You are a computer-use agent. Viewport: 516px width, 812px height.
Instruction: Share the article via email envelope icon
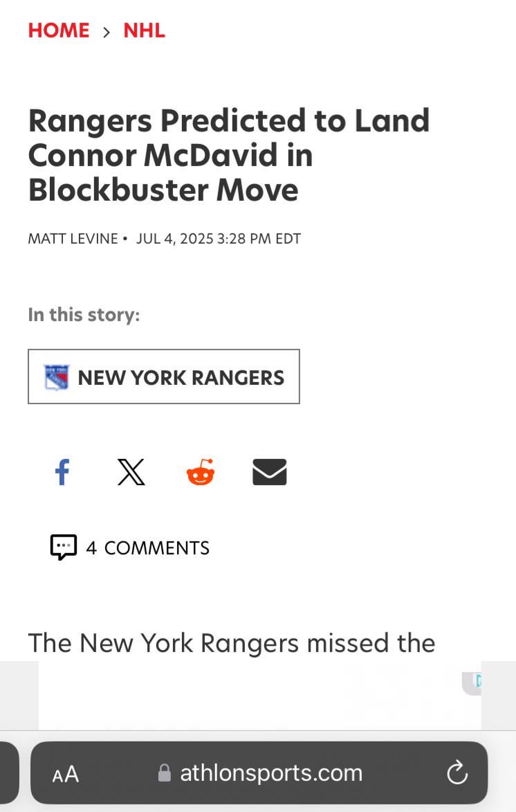click(269, 473)
